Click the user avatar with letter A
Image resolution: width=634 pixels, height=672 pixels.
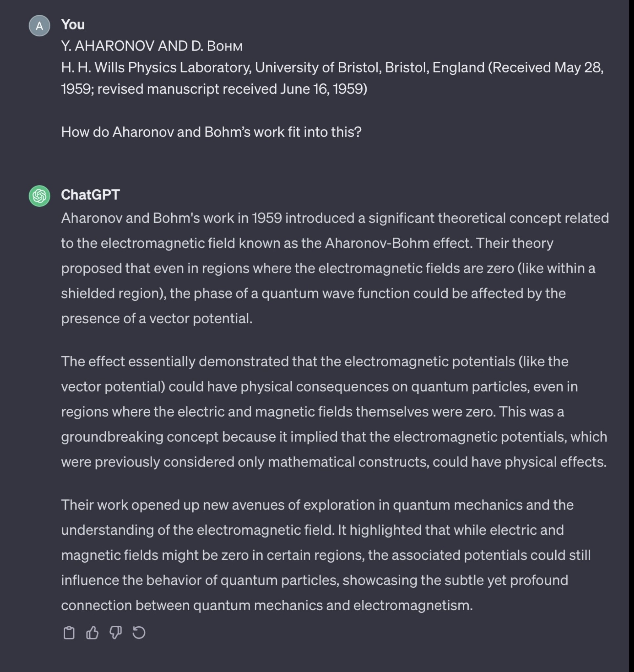tap(39, 26)
